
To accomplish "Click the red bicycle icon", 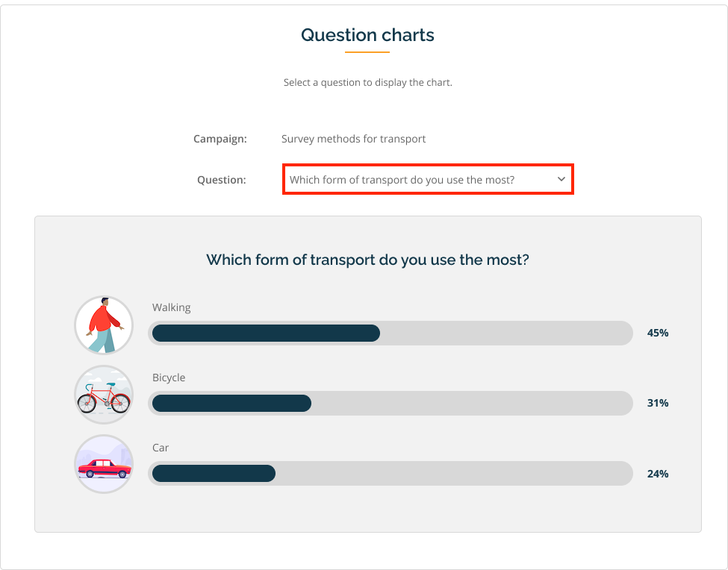I will point(104,395).
